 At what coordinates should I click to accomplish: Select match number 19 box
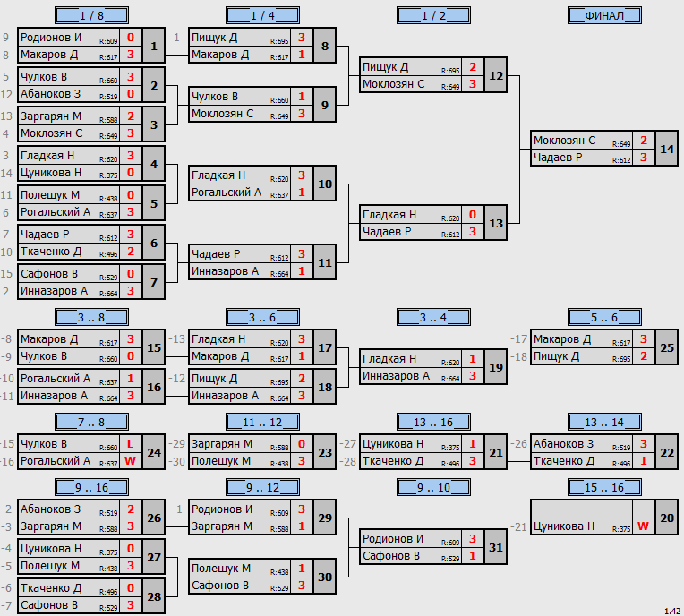tap(496, 367)
